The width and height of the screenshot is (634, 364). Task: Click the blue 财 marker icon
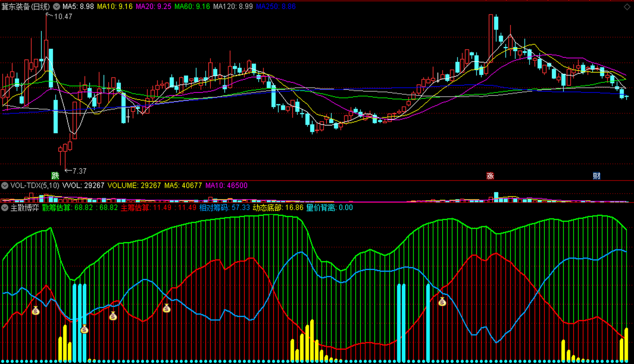pyautogui.click(x=597, y=176)
